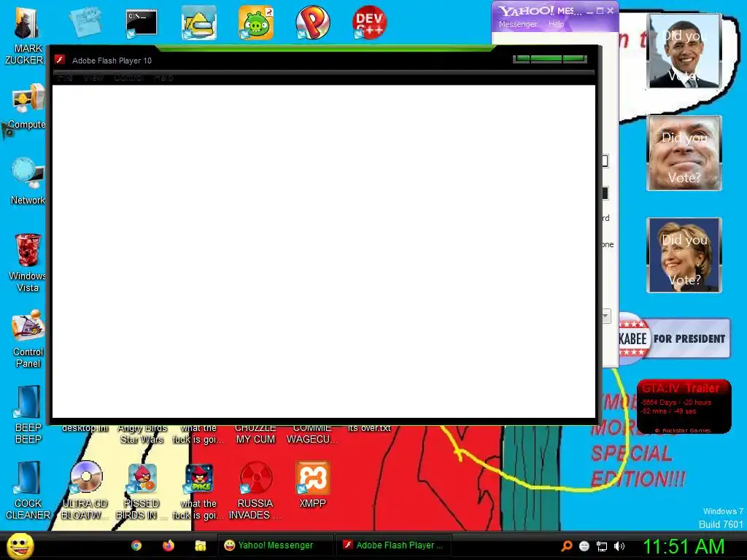747x560 pixels.
Task: Select the Angry Birds Star Wars label
Action: (x=142, y=434)
